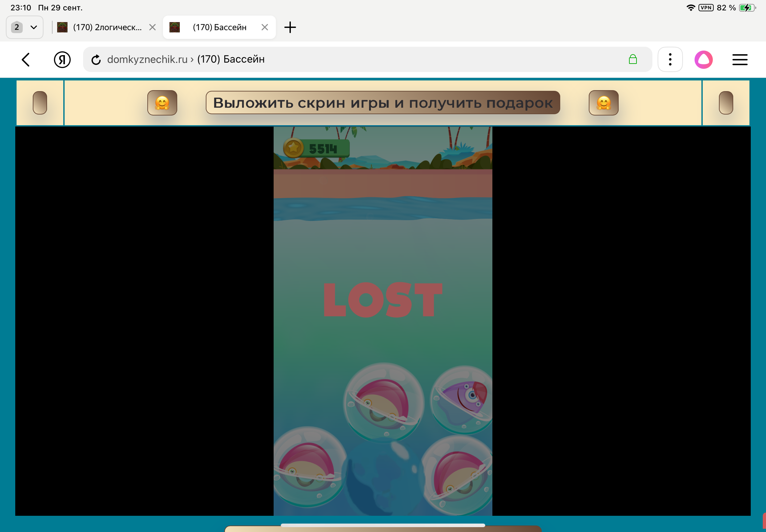Open the hamburger browser menu
766x532 pixels.
point(740,60)
